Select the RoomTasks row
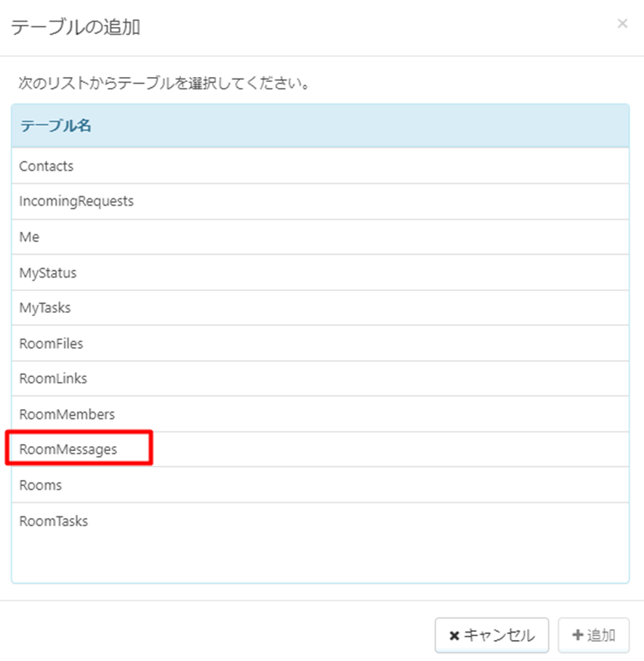Viewport: 644px width, 661px height. point(54,521)
